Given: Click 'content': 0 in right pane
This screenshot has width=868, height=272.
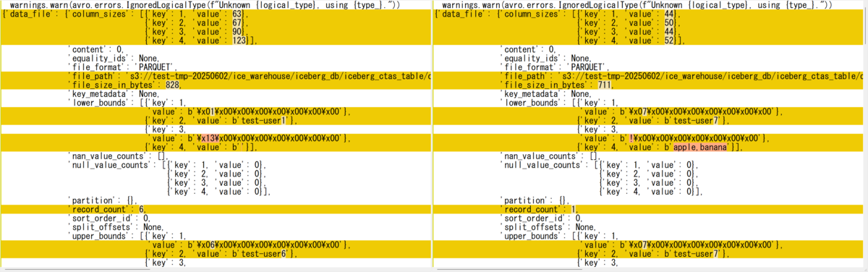Looking at the screenshot, I should point(527,49).
